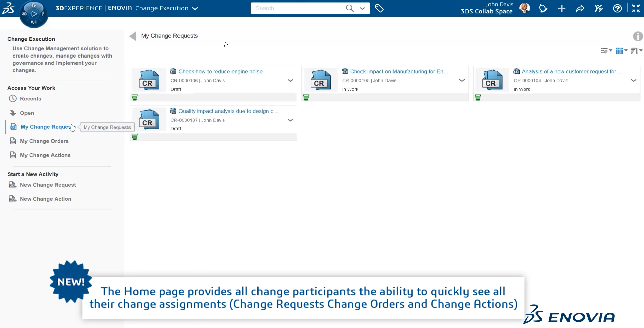The image size is (644, 328).
Task: Click the search magnifier icon
Action: [350, 8]
